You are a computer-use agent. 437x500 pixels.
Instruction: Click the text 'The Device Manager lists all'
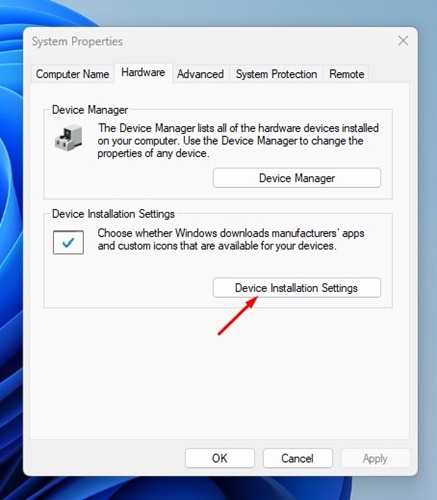161,128
